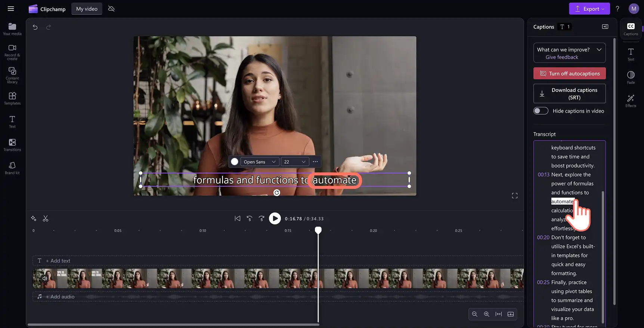
Task: Open Templates panel in left sidebar
Action: pyautogui.click(x=12, y=98)
